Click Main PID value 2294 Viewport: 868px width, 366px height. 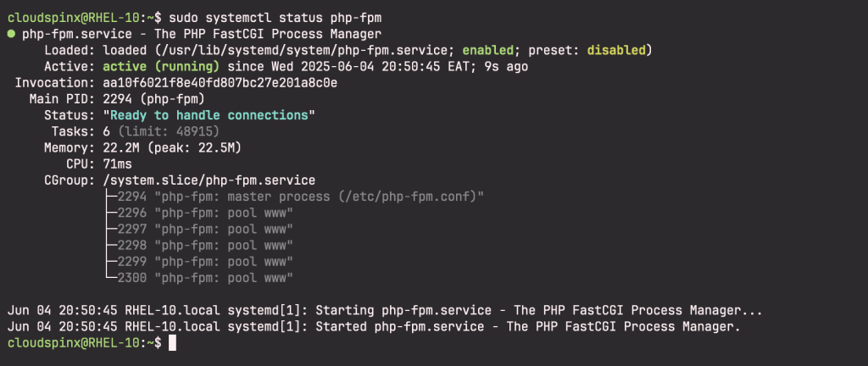pyautogui.click(x=117, y=99)
